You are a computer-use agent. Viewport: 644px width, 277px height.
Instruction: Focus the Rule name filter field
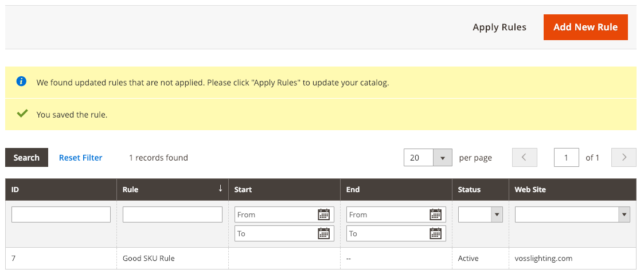[173, 214]
